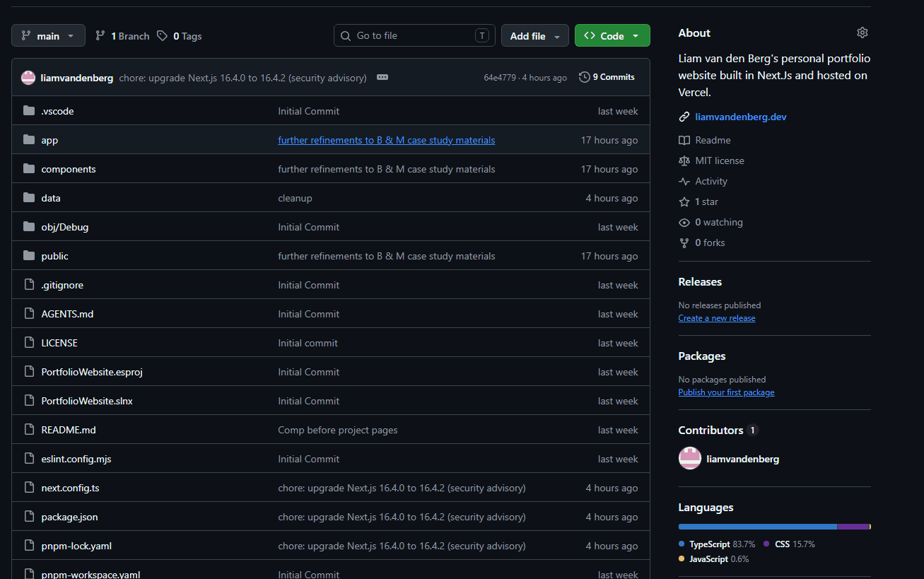
Task: Click the file icon beside LICENSE
Action: pos(29,343)
